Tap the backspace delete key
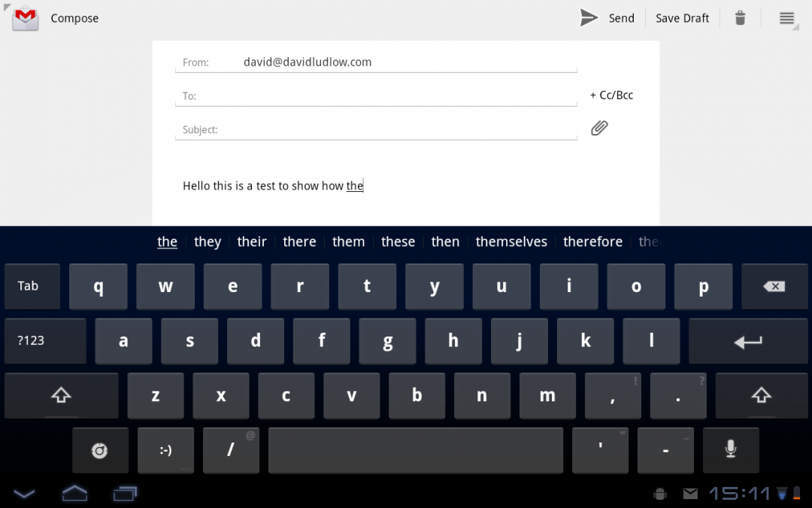Viewport: 812px width, 508px height. [774, 286]
